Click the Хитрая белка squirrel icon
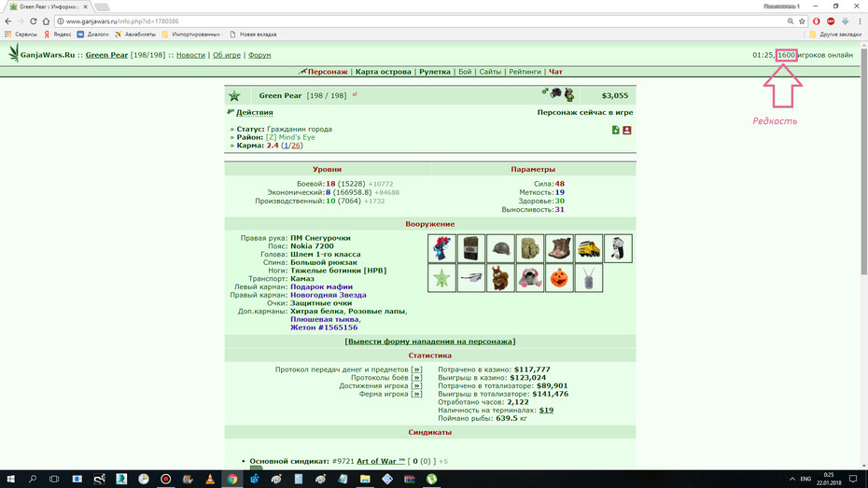868x488 pixels. click(500, 278)
